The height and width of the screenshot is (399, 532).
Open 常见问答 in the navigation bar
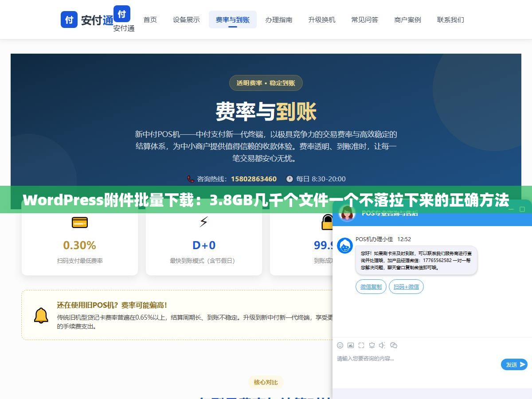pyautogui.click(x=365, y=20)
